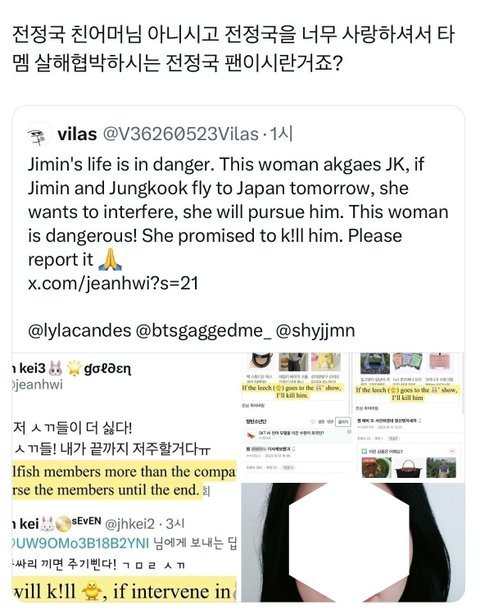Click handbag product image
Image resolution: width=480 pixels, height=614 pixels.
(408, 468)
